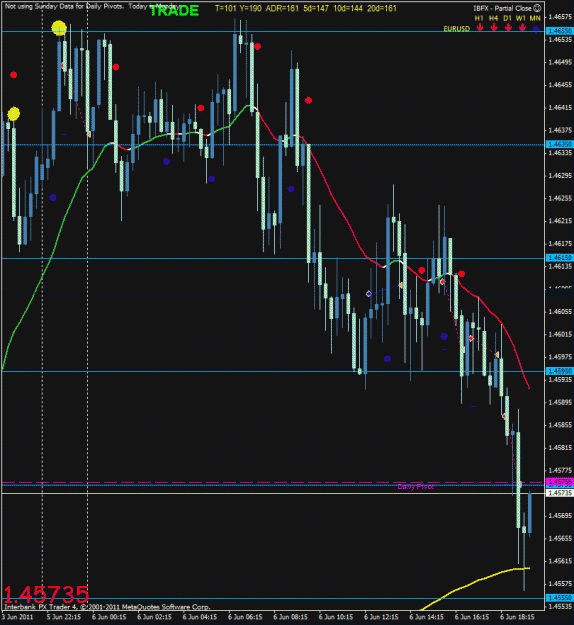The height and width of the screenshot is (625, 574).
Task: Select the H1 timeframe label
Action: click(479, 18)
